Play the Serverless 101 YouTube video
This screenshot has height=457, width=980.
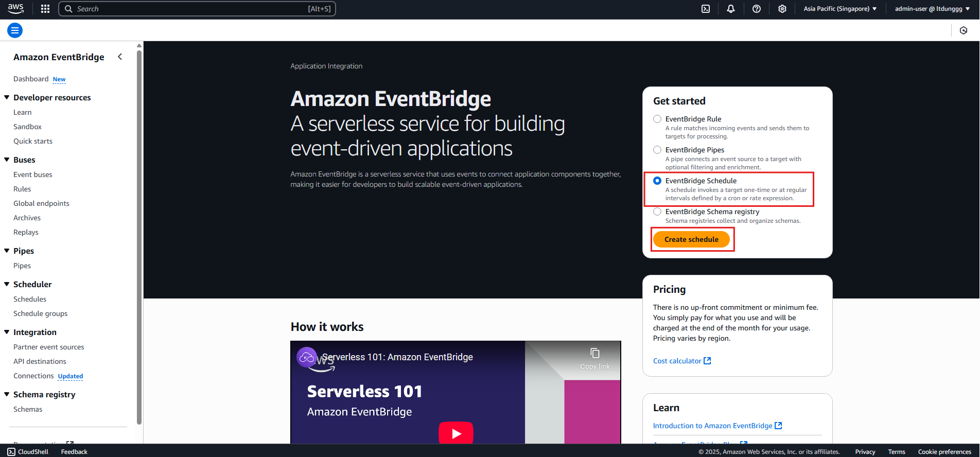click(456, 433)
